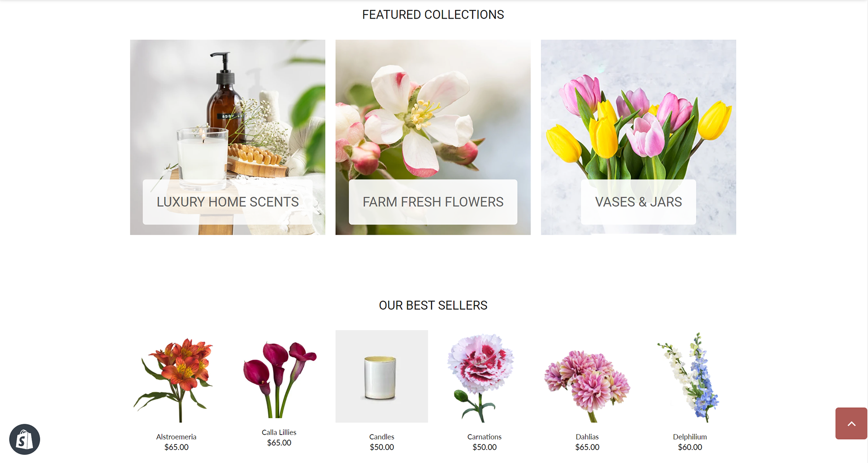Open the Farm Fresh Flowers collection

coord(433,202)
